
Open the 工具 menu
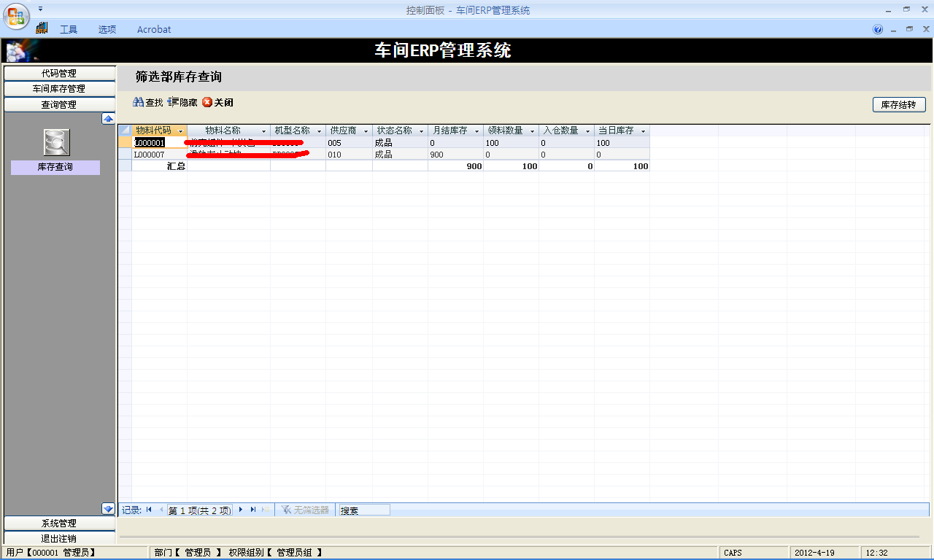69,29
